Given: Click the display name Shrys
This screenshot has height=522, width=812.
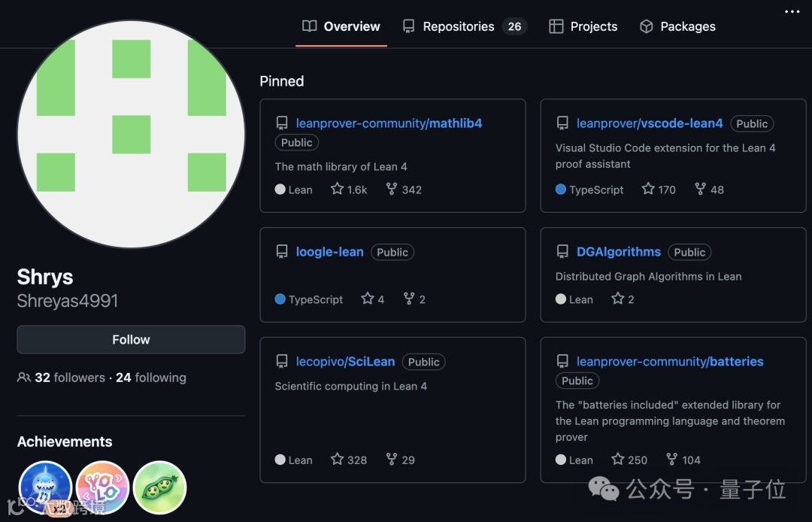Looking at the screenshot, I should point(45,277).
